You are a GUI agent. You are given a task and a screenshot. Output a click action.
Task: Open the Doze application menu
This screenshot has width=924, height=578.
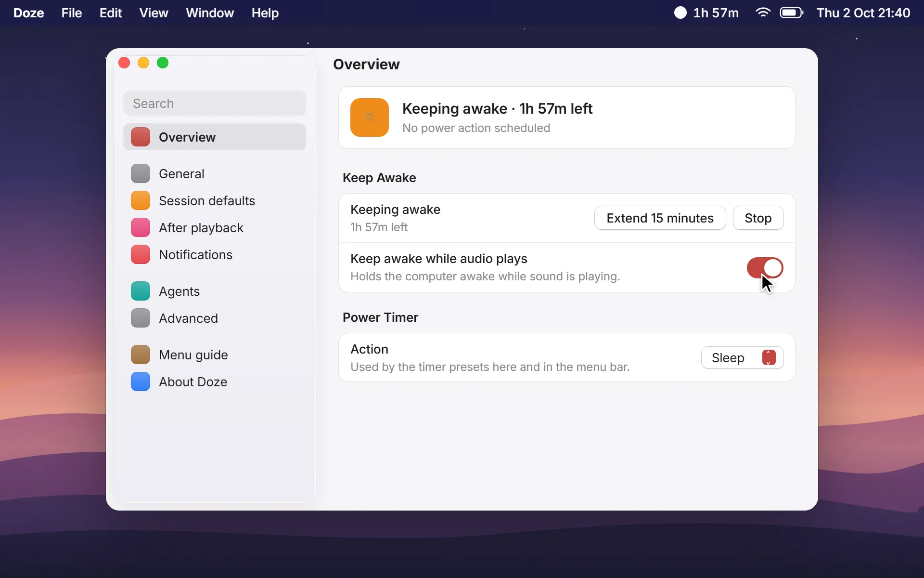pos(29,13)
